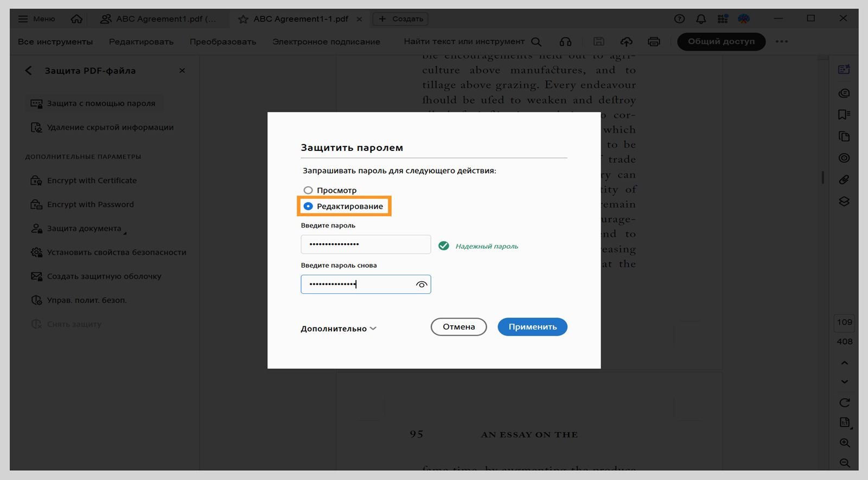
Task: Open Управ. полит. безоп. option
Action: pos(79,300)
